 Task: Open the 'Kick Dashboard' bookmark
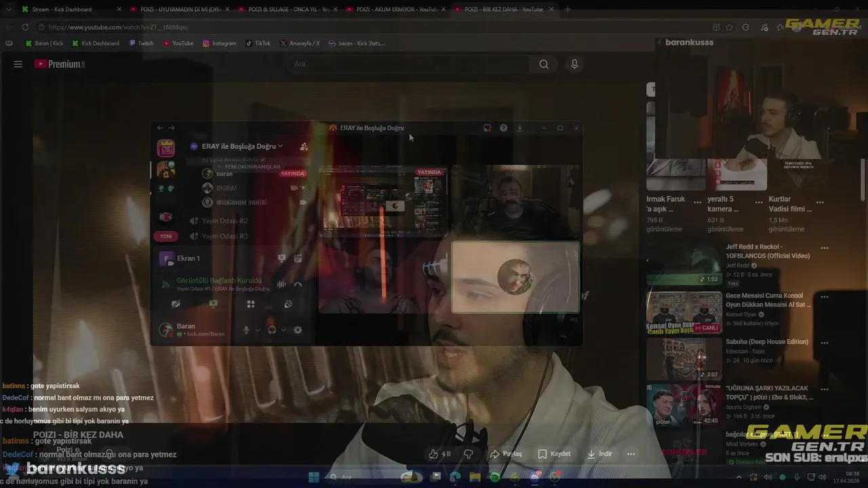tap(95, 43)
